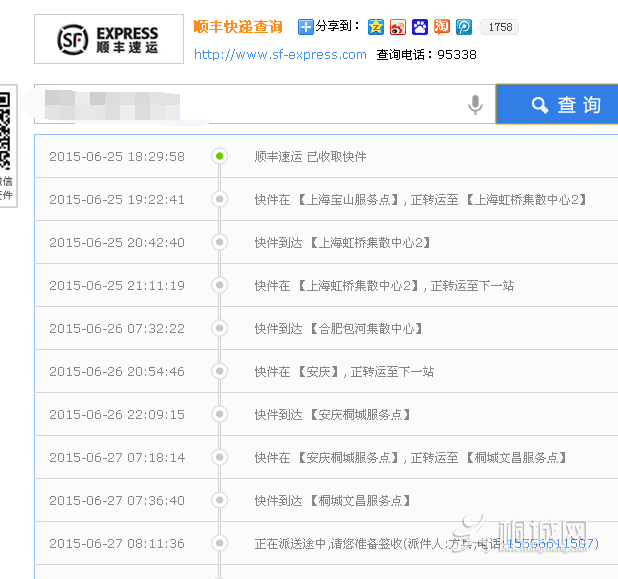Click the timeline dot for 2015-06-26 07:32:22
The height and width of the screenshot is (579, 618).
point(219,328)
